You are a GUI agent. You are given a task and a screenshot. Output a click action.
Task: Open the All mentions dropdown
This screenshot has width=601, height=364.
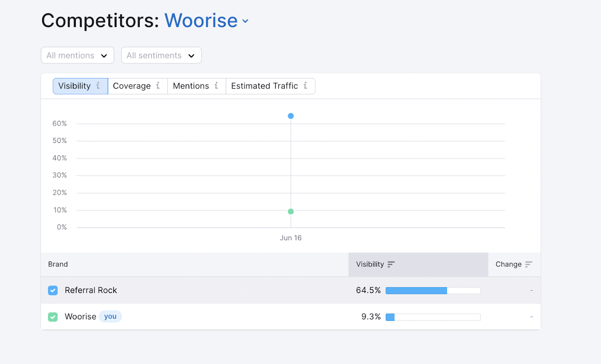click(77, 56)
